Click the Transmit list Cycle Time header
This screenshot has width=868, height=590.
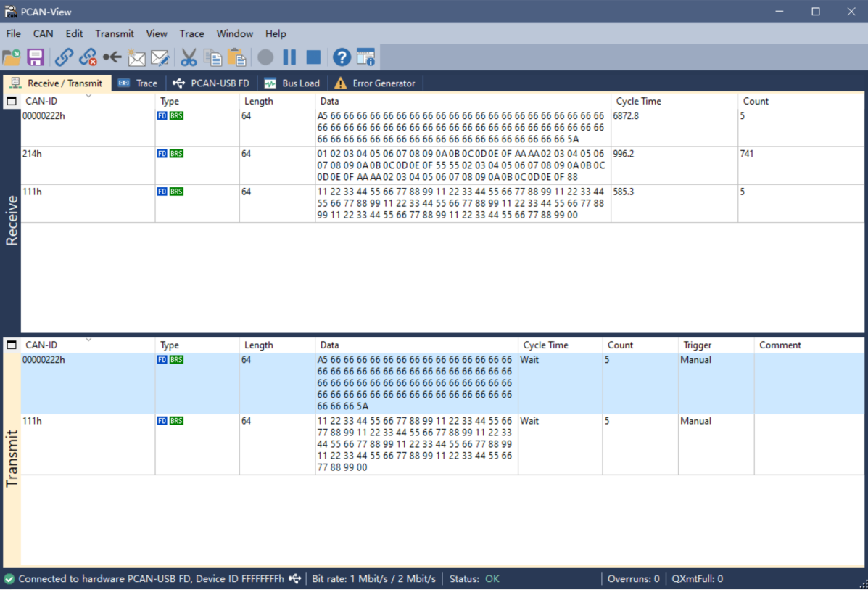point(561,345)
